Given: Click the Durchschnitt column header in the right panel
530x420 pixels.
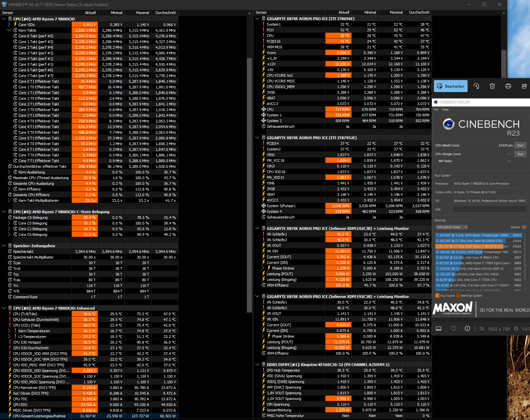Looking at the screenshot, I should [x=418, y=12].
